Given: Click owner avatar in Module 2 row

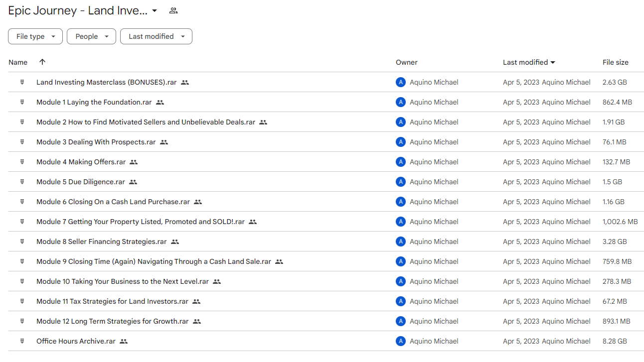Looking at the screenshot, I should click(x=401, y=122).
